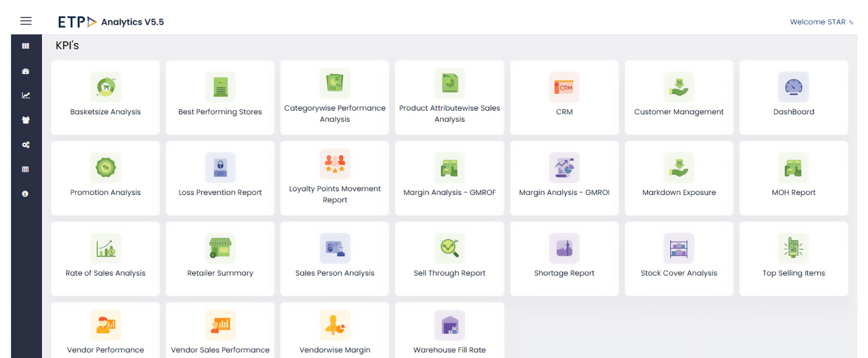Open the CRM tile icon
The width and height of the screenshot is (868, 358).
click(x=564, y=87)
